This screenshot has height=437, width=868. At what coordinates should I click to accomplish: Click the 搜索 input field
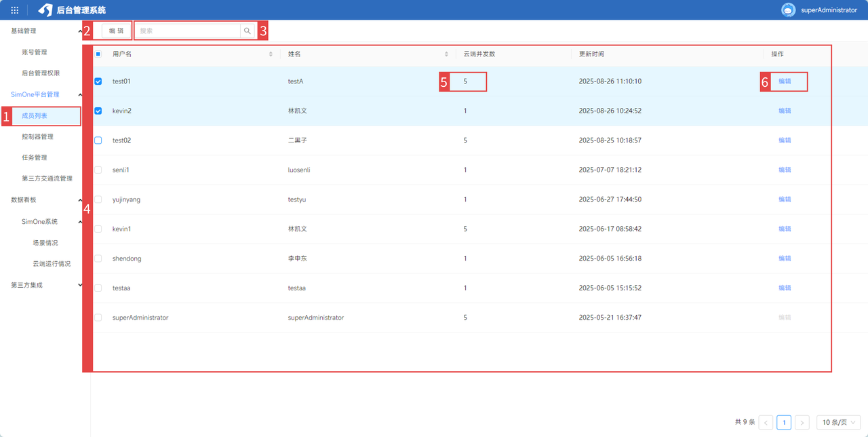pos(189,31)
